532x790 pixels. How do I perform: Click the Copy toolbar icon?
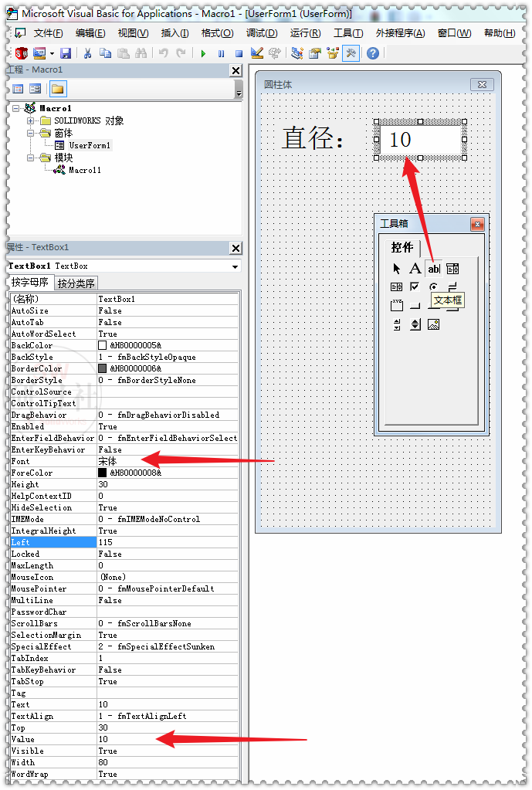pyautogui.click(x=105, y=53)
